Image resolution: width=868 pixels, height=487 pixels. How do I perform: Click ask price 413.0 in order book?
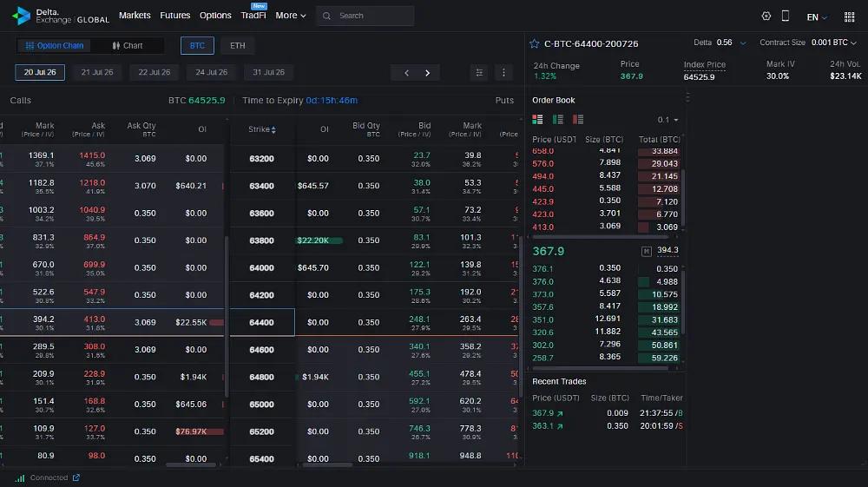point(543,227)
